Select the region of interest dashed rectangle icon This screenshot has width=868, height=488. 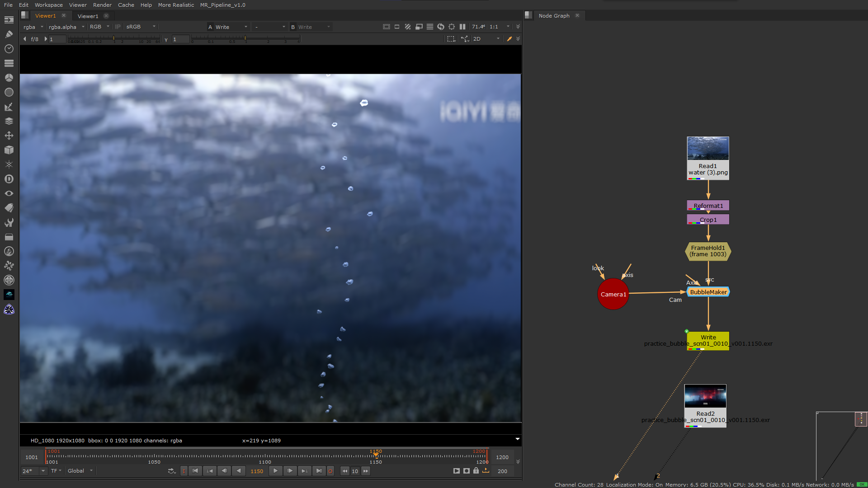tap(451, 39)
